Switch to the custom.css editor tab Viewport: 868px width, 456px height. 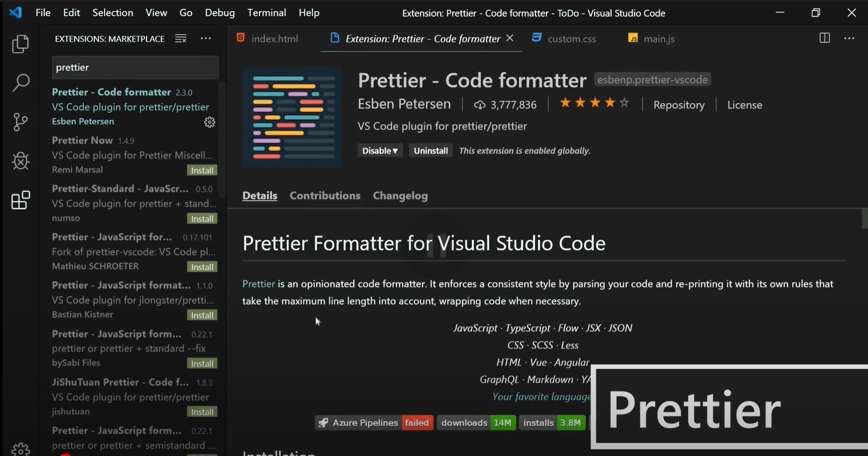tap(571, 39)
